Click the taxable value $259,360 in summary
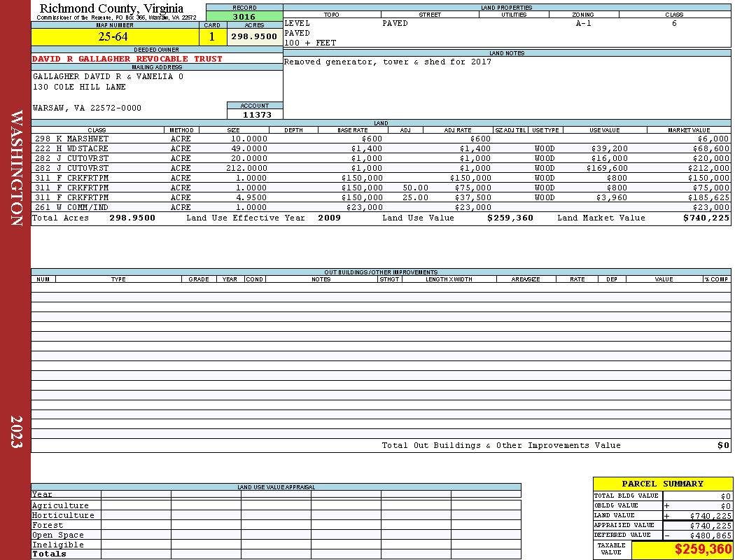 click(x=703, y=549)
